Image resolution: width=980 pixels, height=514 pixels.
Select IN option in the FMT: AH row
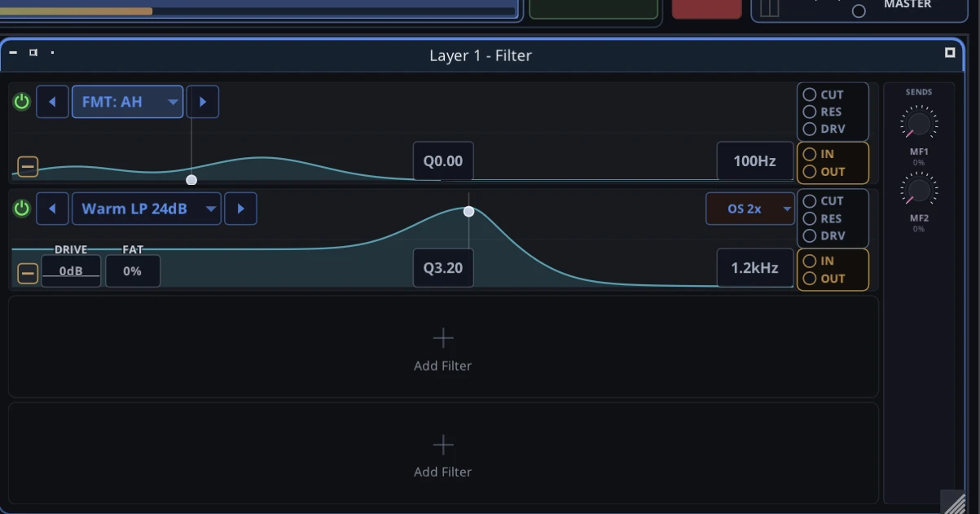[x=819, y=154]
